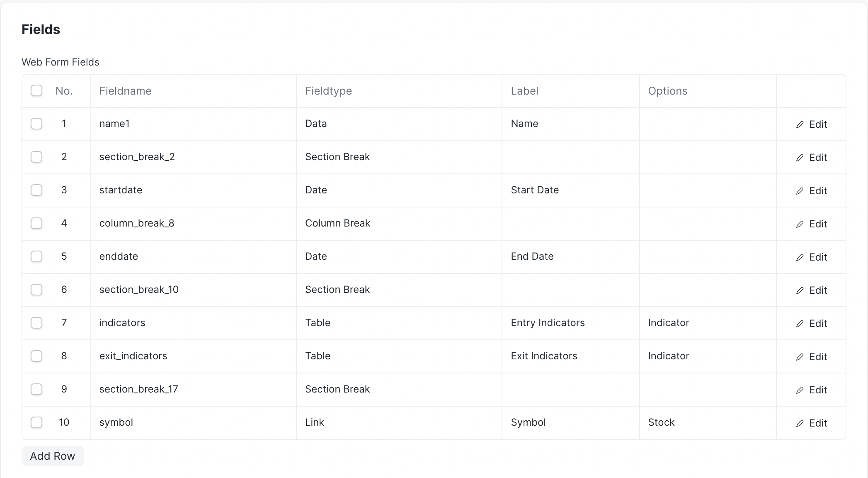
Task: Click the pencil icon on the symbol row
Action: click(800, 422)
